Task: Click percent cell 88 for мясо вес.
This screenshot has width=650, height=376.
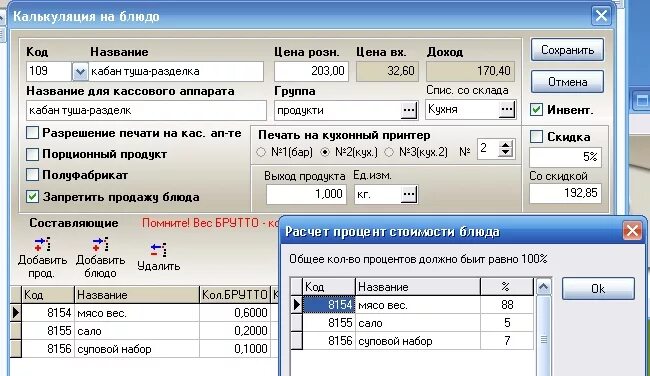Action: [507, 305]
